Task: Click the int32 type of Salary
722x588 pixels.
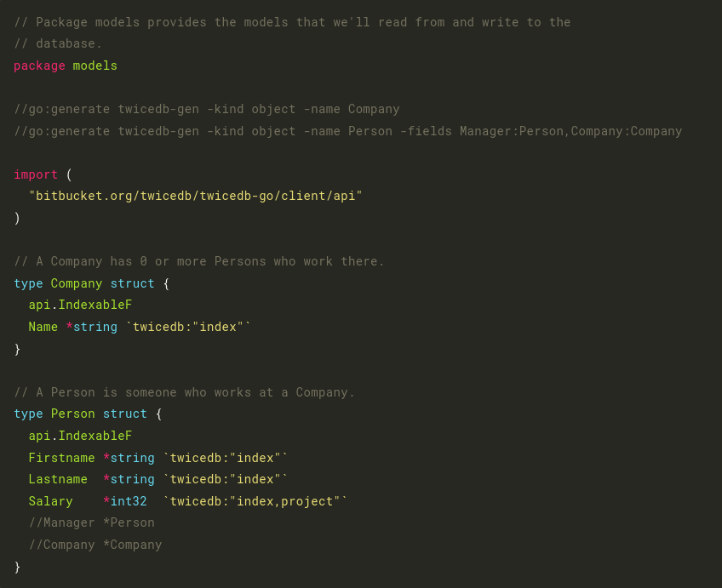Action: pyautogui.click(x=129, y=501)
